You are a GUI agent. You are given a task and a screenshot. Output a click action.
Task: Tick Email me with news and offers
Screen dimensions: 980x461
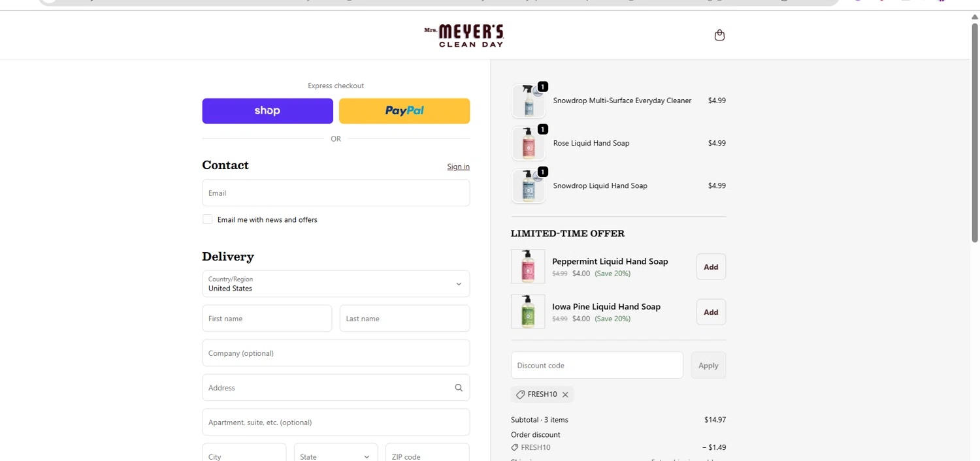pyautogui.click(x=207, y=219)
